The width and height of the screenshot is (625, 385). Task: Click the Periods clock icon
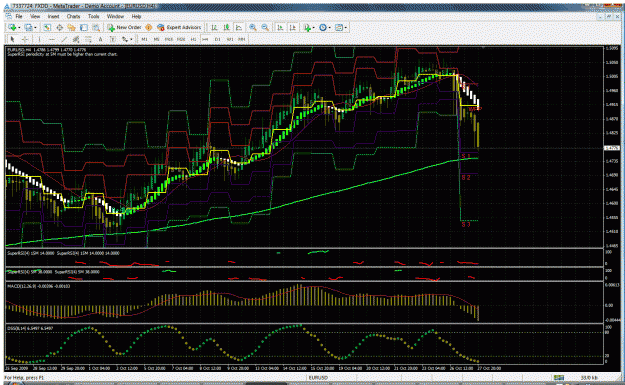coord(323,28)
